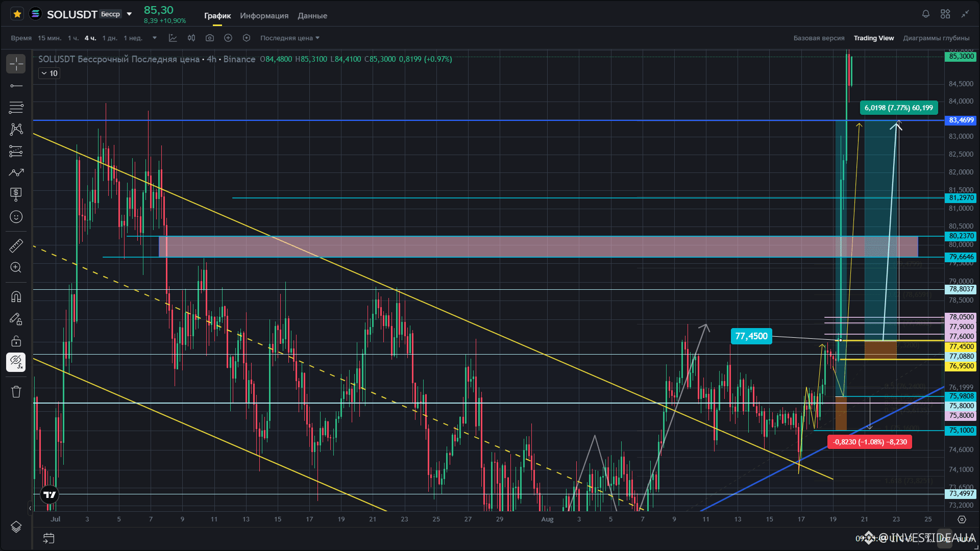Switch to the Информация tab
980x551 pixels.
264,16
